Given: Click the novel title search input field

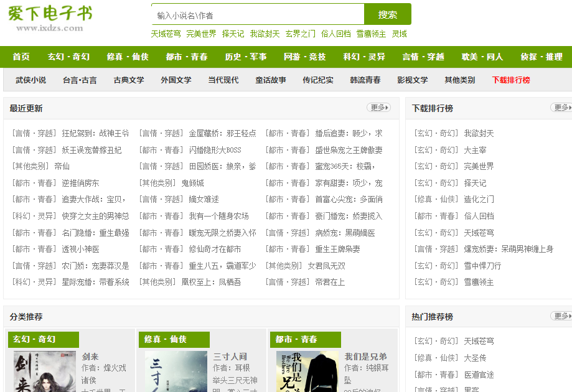Looking at the screenshot, I should click(x=255, y=13).
